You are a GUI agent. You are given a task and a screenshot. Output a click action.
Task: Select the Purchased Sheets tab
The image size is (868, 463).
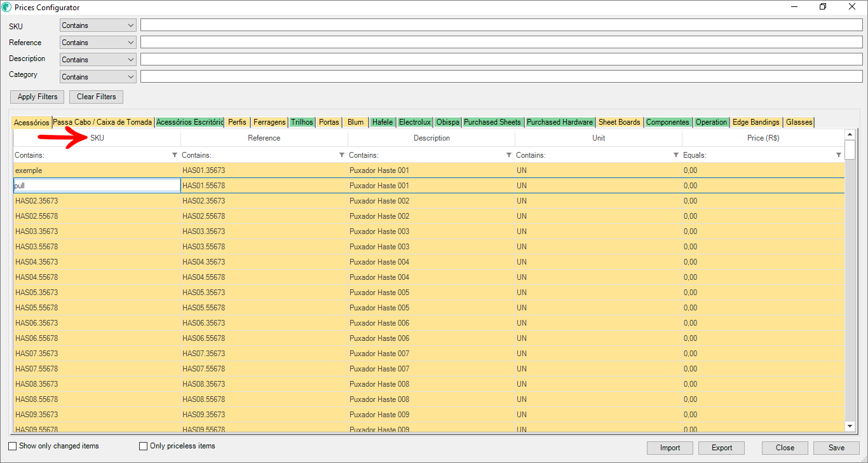click(x=492, y=122)
